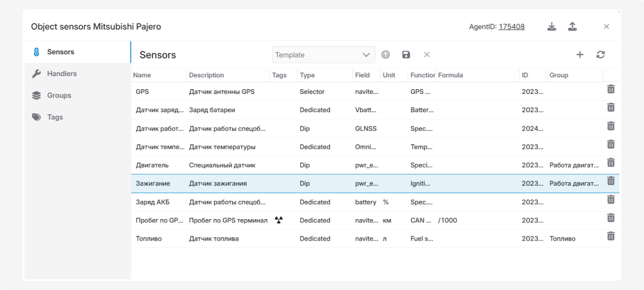
Task: Click the download icon next to AgentID
Action: (552, 27)
